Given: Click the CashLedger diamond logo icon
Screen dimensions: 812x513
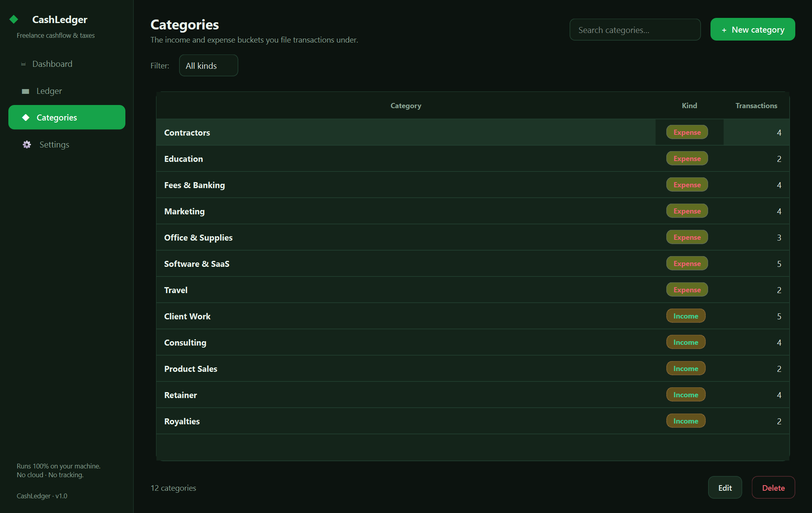Looking at the screenshot, I should point(14,19).
